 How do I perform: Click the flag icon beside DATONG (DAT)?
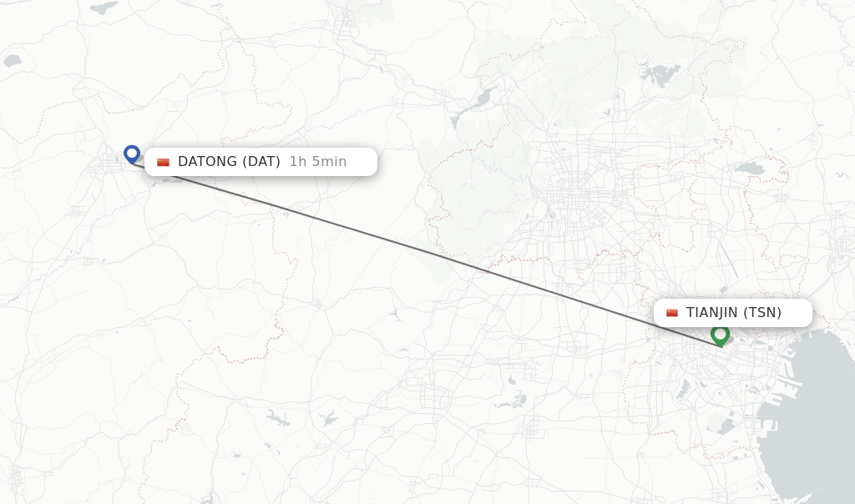pyautogui.click(x=163, y=162)
